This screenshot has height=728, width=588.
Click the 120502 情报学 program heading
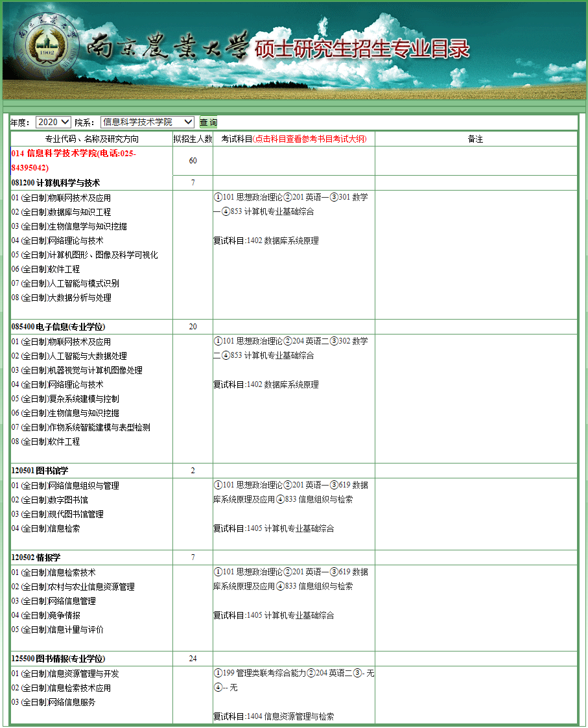(x=36, y=558)
